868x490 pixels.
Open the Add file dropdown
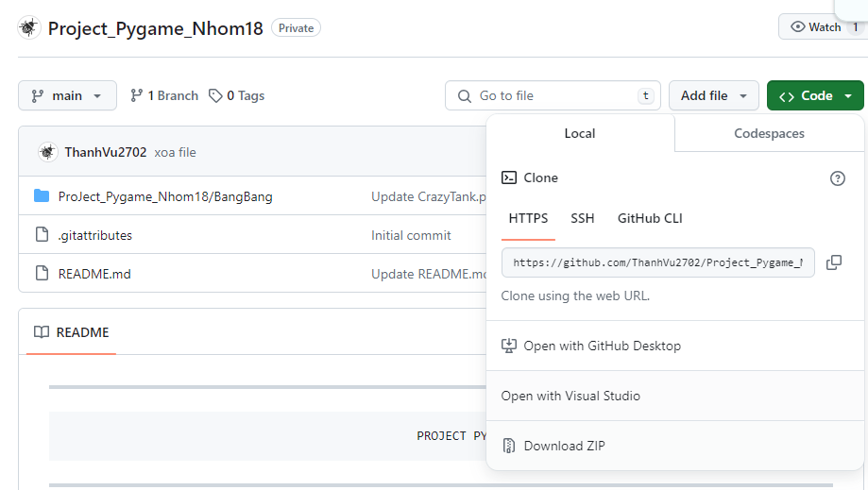point(713,95)
